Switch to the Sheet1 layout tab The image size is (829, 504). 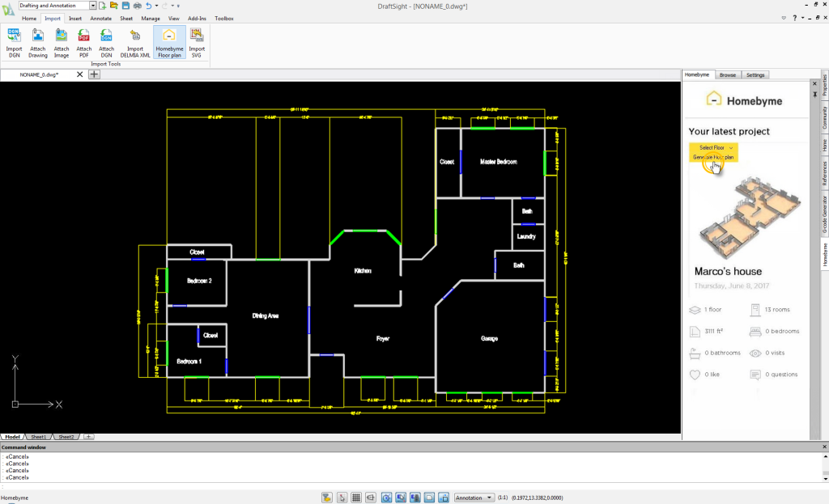pos(40,437)
